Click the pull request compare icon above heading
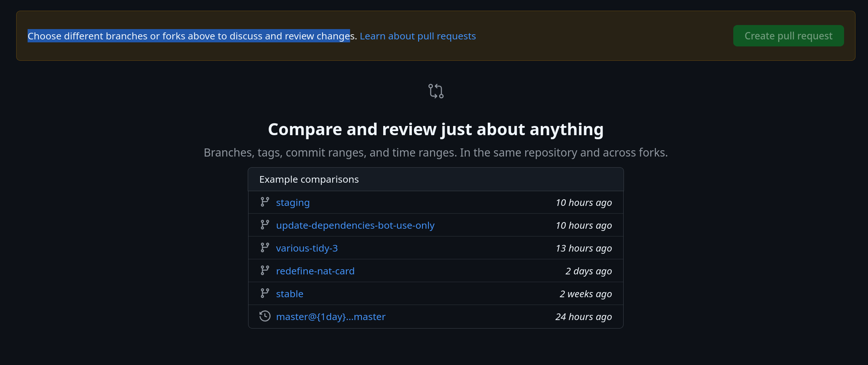 pos(436,91)
